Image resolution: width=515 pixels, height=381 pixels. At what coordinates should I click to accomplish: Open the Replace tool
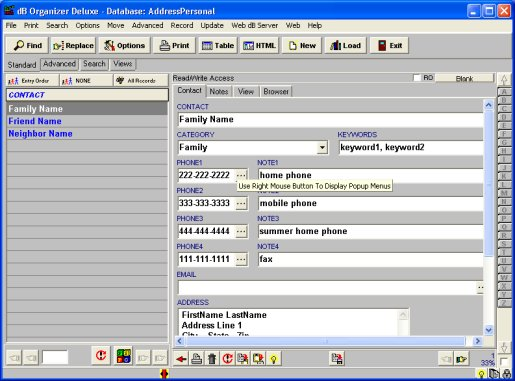click(x=73, y=45)
